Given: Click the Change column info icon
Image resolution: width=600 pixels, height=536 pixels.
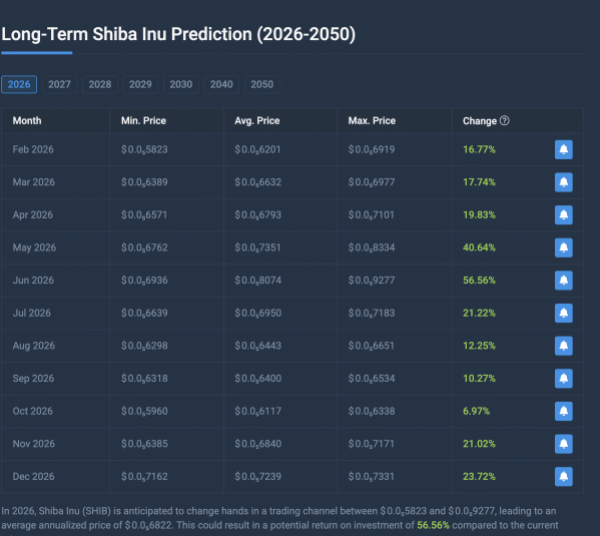Looking at the screenshot, I should (505, 121).
